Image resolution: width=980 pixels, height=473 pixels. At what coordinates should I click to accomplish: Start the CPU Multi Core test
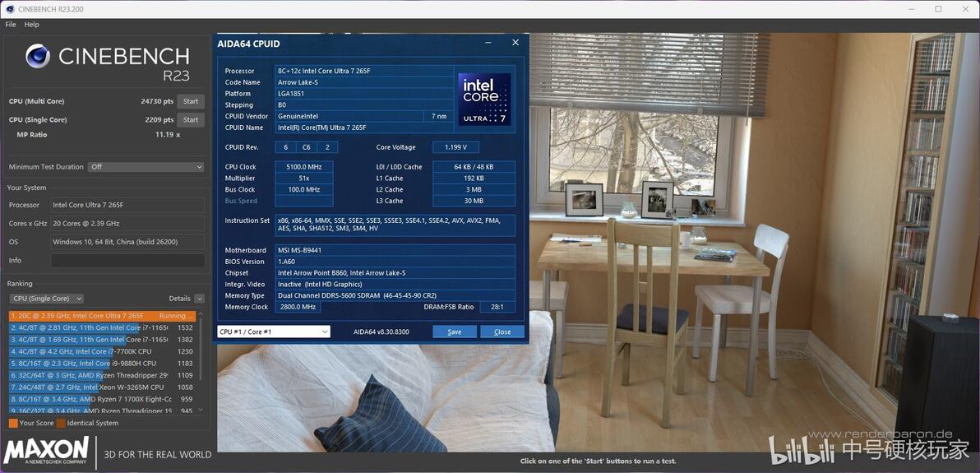tap(191, 101)
